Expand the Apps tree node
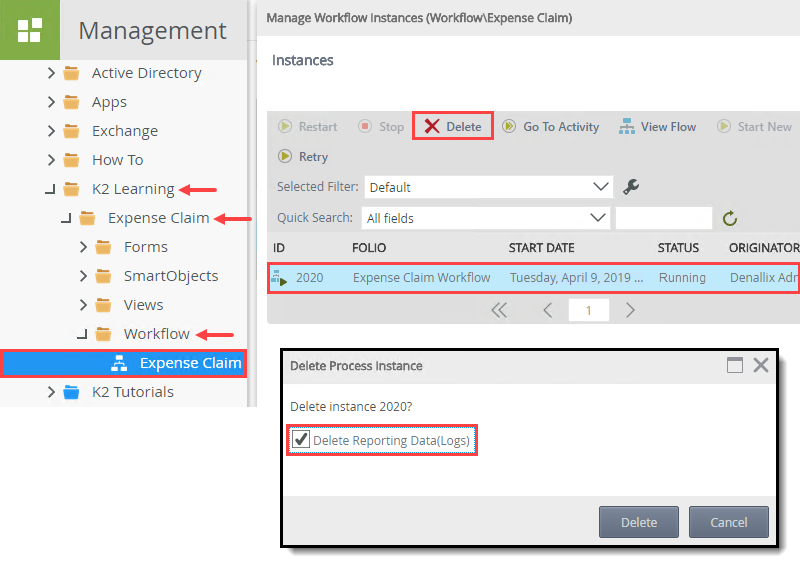Image resolution: width=800 pixels, height=563 pixels. (51, 102)
